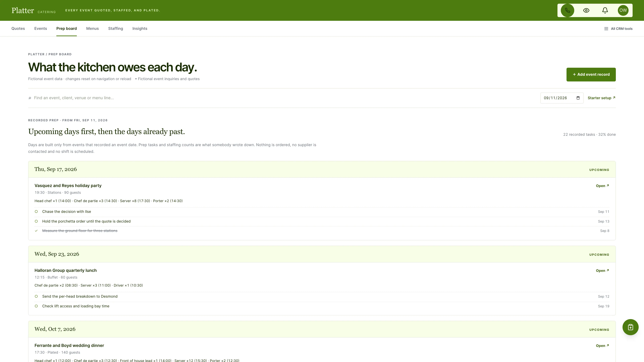Select the Prep board tab
Viewport: 644px width, 362px height.
67,28
